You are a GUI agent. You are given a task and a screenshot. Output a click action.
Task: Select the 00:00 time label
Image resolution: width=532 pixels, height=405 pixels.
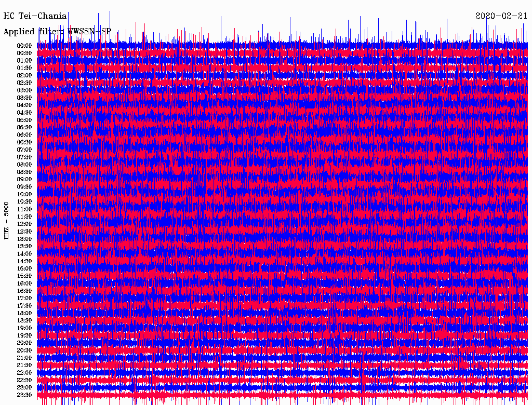[x=24, y=46]
